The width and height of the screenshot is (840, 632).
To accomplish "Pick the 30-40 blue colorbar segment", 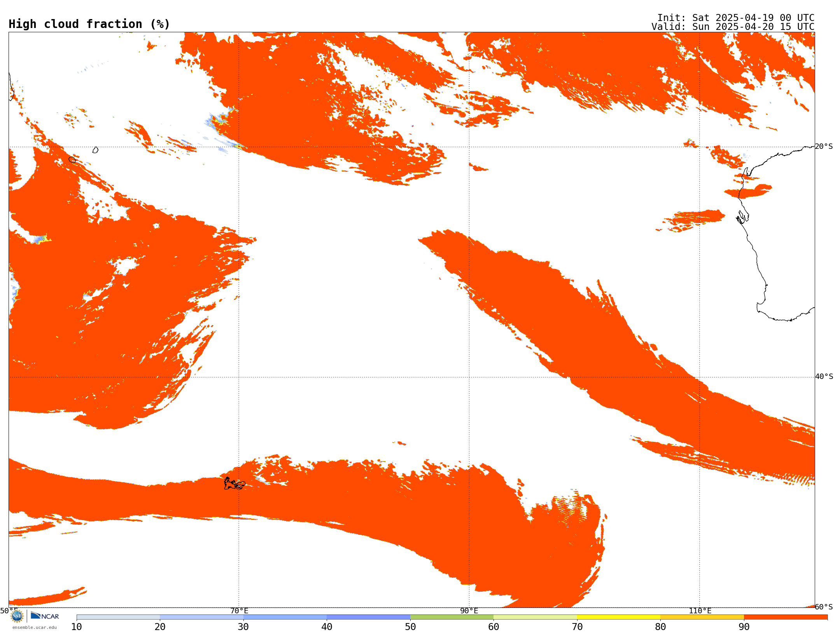I will coord(285,617).
